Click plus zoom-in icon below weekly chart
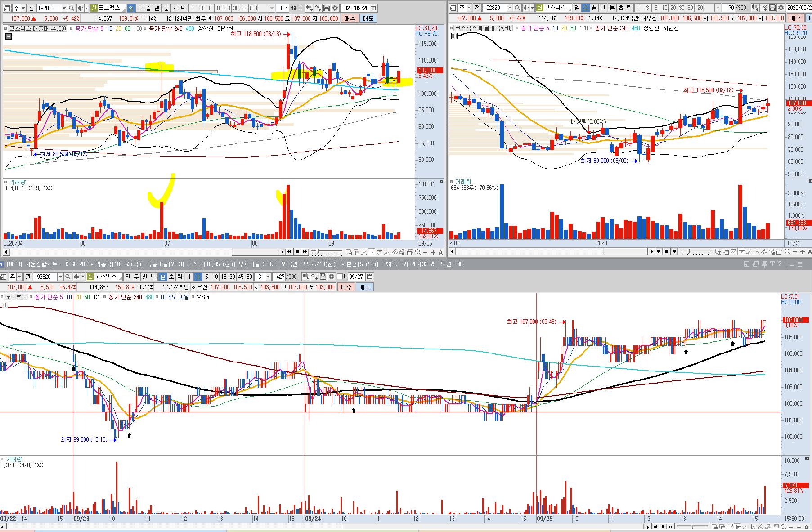This screenshot has height=532, width=812. point(802,252)
